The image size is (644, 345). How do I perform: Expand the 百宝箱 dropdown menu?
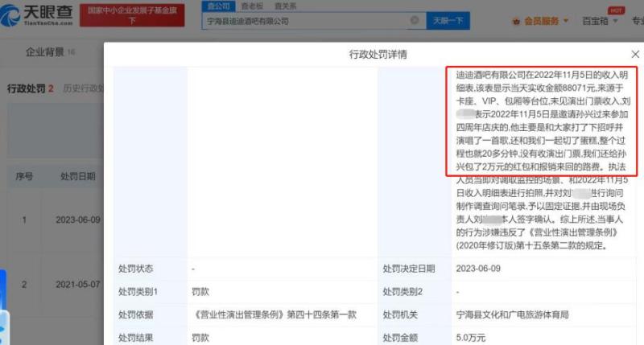point(600,21)
